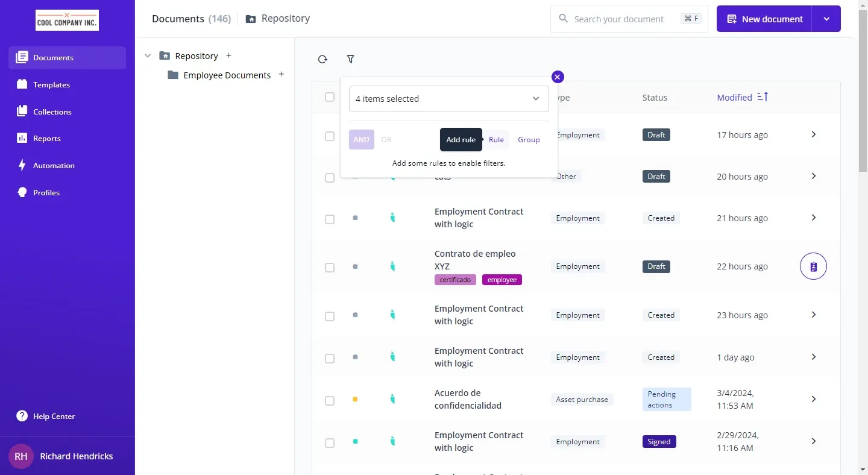The image size is (868, 475).
Task: Collapse the Repository tree node
Action: (148, 55)
